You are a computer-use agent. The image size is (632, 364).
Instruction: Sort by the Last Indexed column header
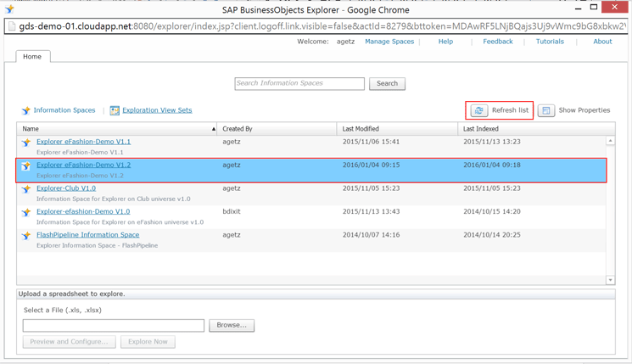coord(536,129)
